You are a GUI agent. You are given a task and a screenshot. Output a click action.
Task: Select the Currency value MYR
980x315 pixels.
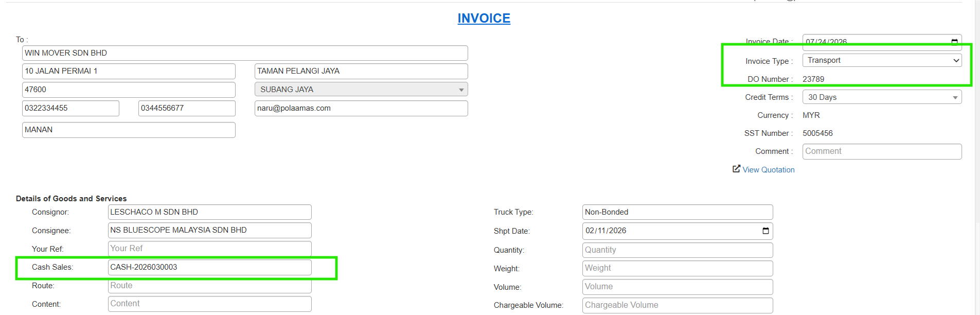point(811,115)
